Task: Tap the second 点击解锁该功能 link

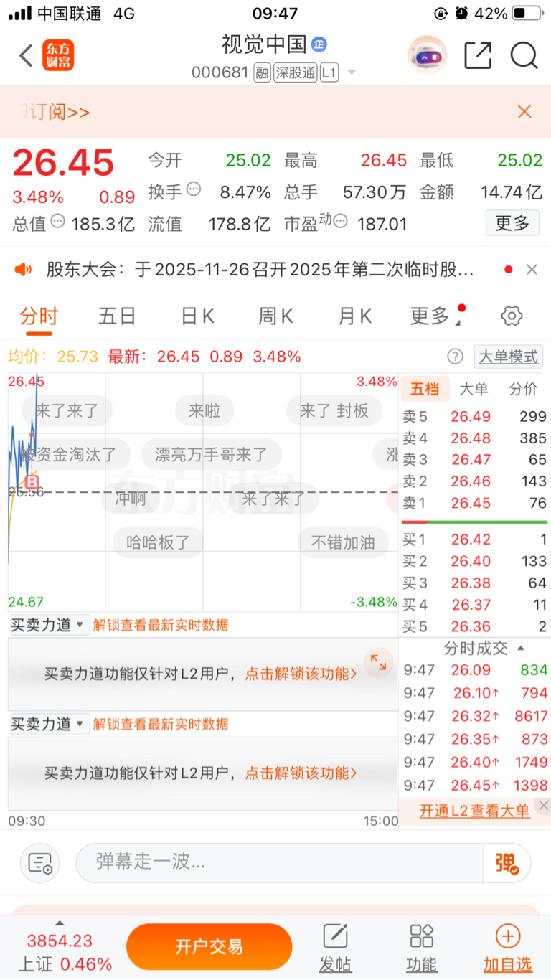Action: (301, 773)
